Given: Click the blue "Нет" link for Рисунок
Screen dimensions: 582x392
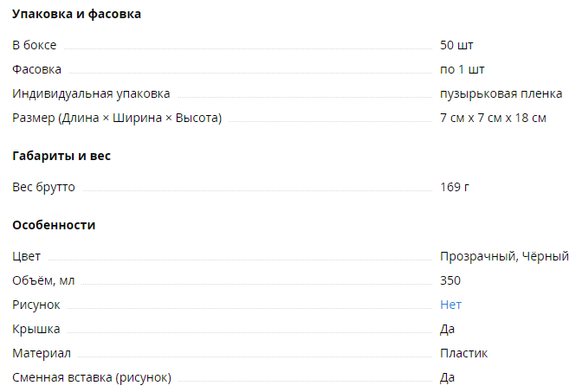Looking at the screenshot, I should pos(450,305).
